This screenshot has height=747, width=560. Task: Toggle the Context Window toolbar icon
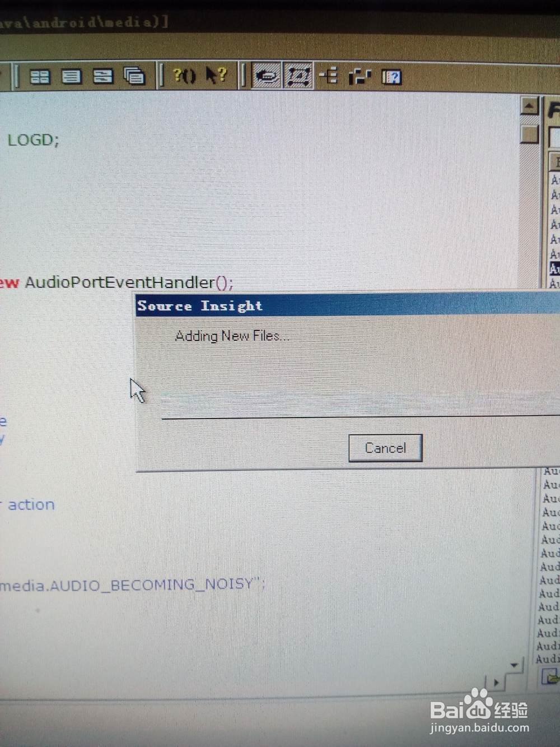coord(298,76)
